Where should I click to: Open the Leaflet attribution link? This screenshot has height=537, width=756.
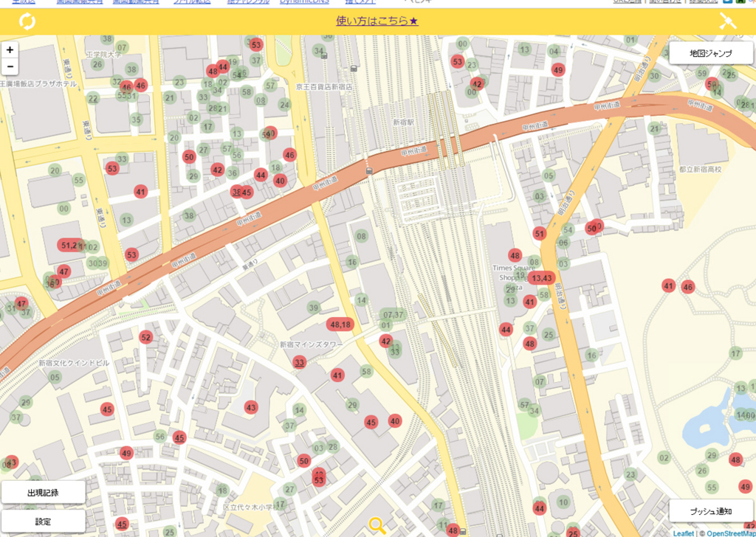[683, 533]
